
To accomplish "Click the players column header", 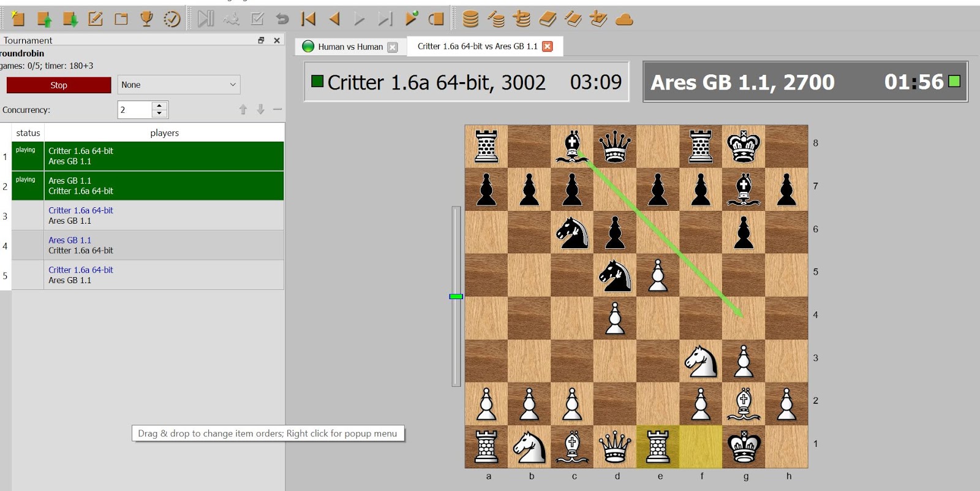I will tap(164, 132).
